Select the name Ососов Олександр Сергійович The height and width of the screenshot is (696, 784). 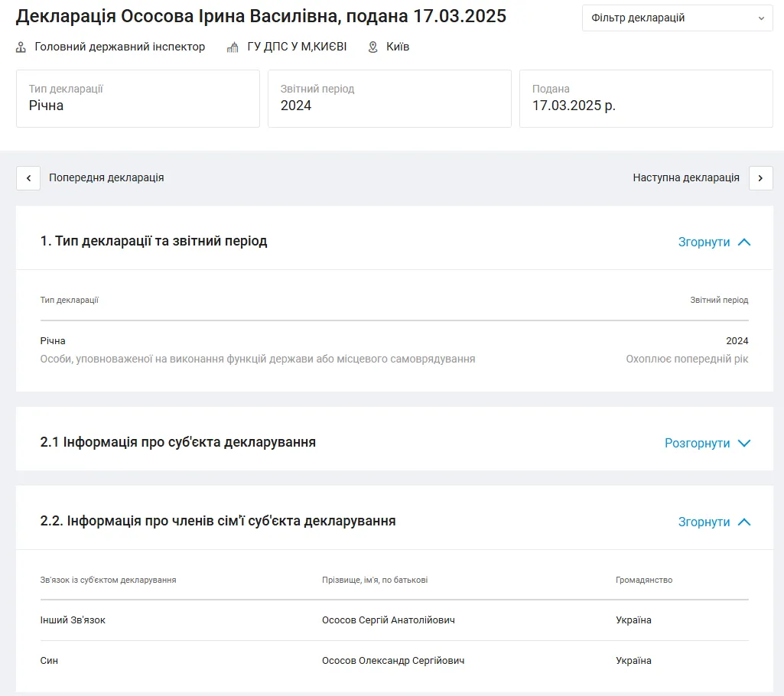tap(393, 661)
